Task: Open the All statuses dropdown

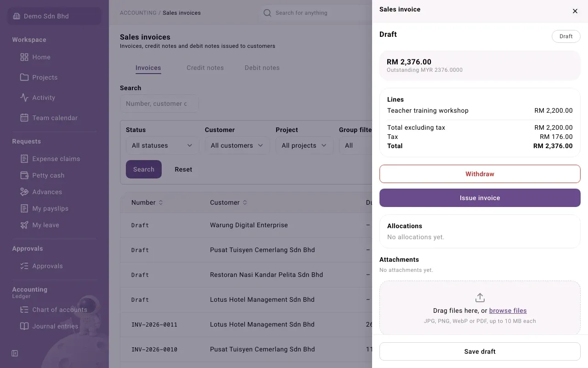Action: (162, 145)
